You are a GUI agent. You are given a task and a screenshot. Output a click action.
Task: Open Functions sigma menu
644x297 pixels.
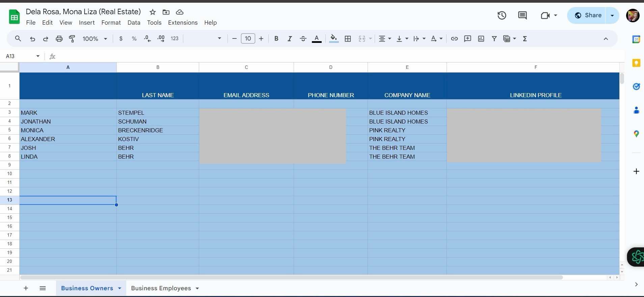point(525,39)
